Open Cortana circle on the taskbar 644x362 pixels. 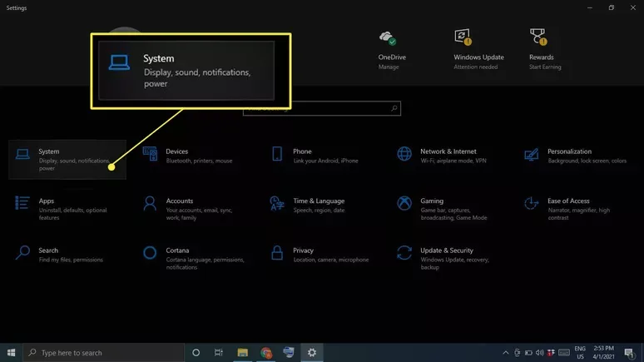pos(196,353)
